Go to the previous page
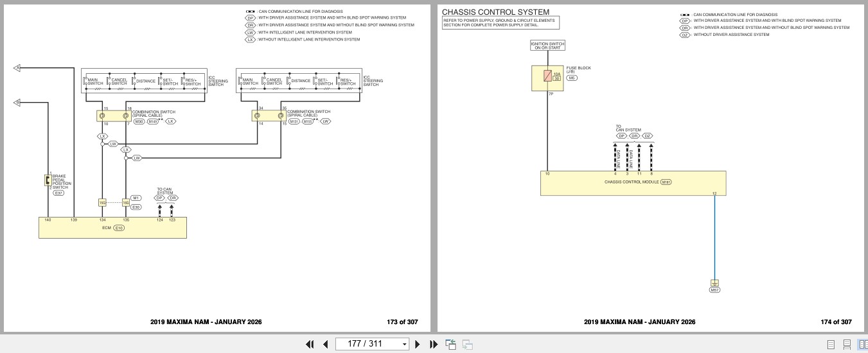868x353 pixels. pos(325,344)
